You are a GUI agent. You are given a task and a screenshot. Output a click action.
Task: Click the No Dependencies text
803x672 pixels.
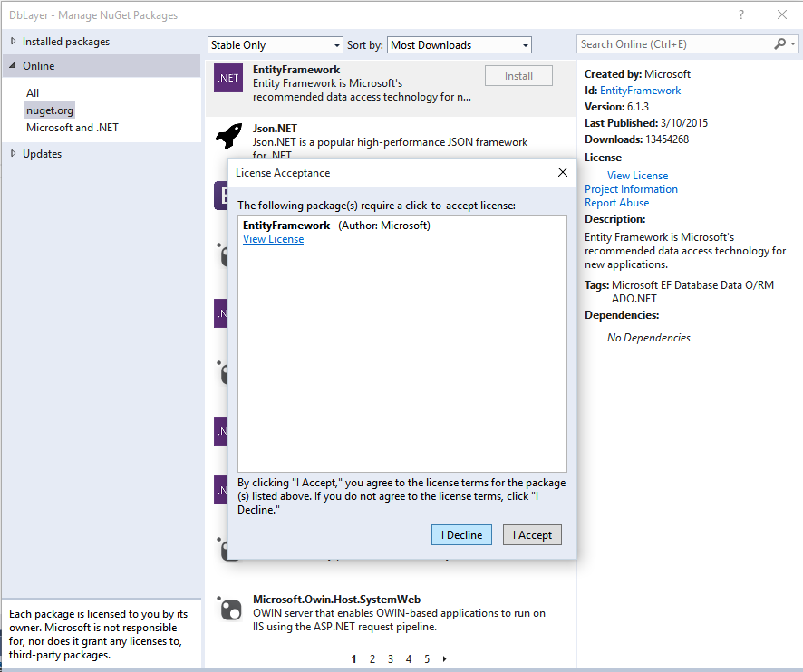click(648, 338)
